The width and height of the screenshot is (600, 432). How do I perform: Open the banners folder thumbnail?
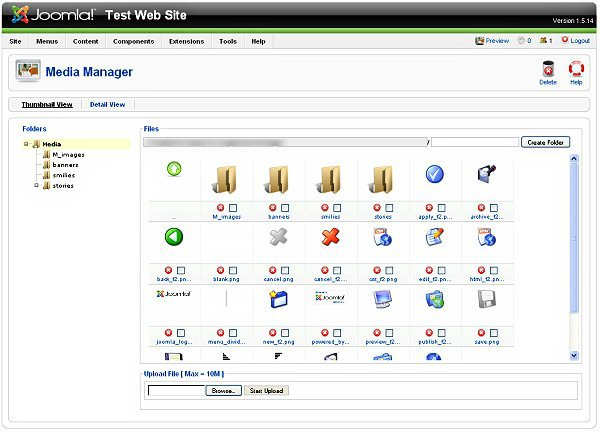click(278, 179)
